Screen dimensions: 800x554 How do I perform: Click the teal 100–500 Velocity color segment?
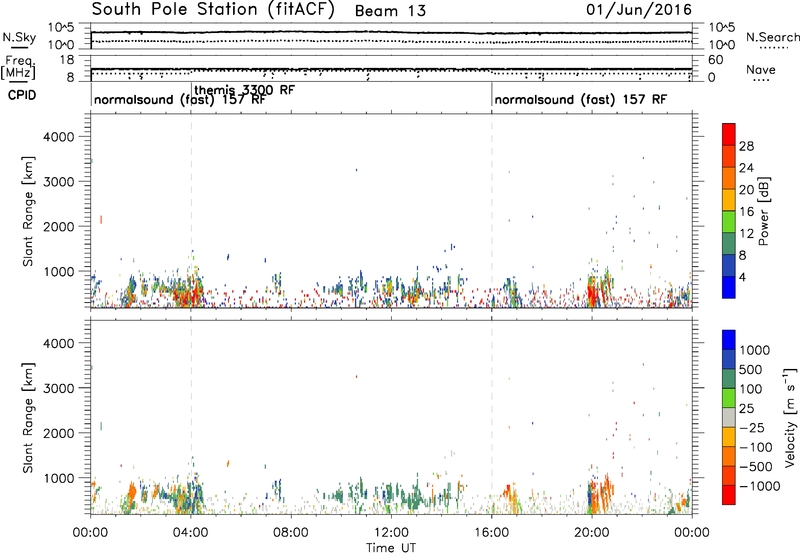pyautogui.click(x=729, y=379)
